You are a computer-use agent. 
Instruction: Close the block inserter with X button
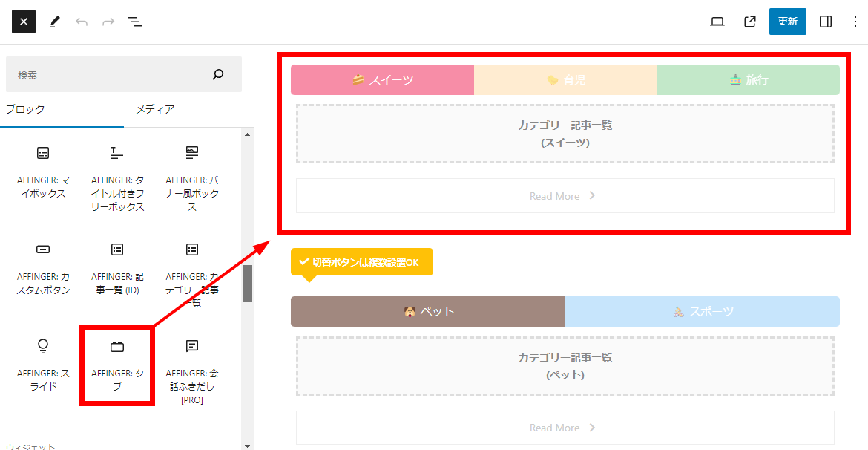[x=24, y=22]
